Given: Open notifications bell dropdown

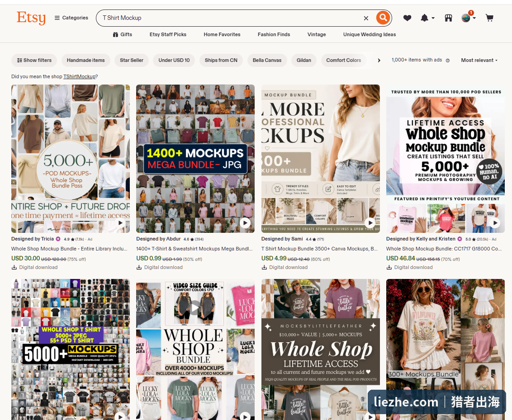Looking at the screenshot, I should point(427,18).
